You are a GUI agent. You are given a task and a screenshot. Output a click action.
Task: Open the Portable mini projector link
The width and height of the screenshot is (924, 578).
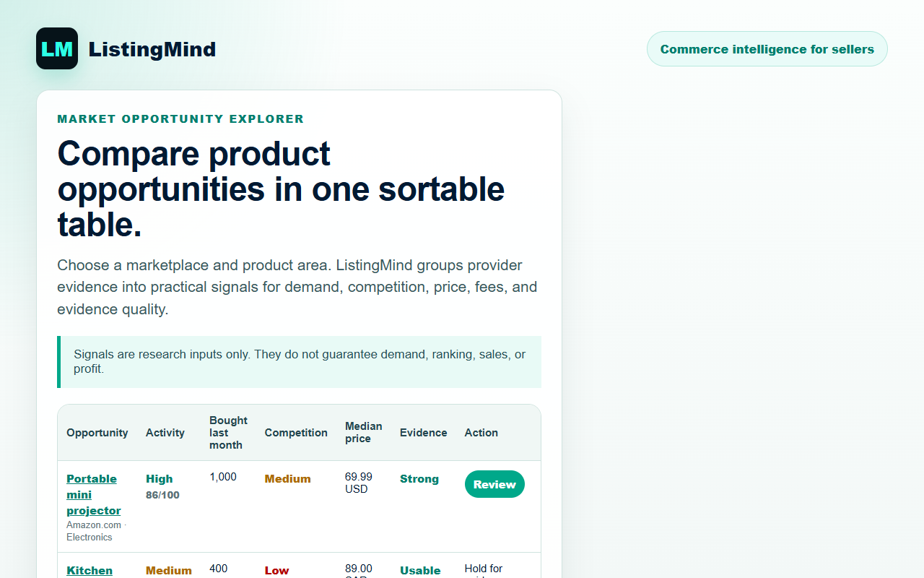(94, 495)
